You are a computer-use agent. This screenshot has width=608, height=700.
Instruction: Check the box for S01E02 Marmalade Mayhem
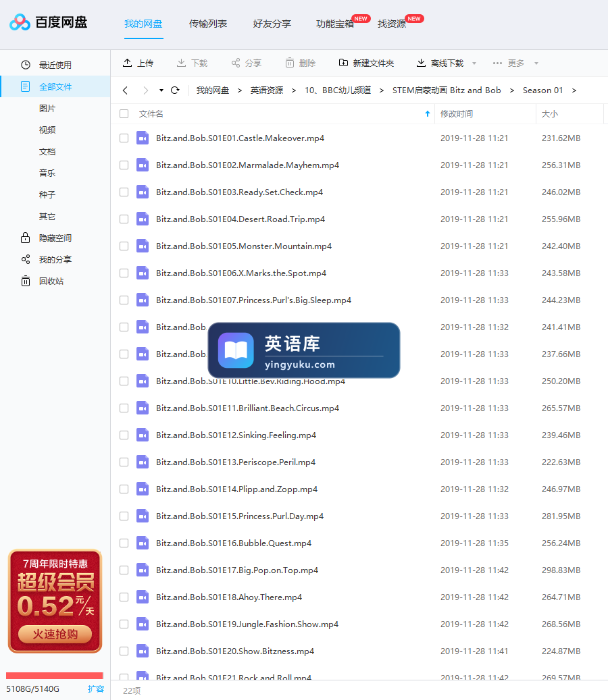[124, 165]
